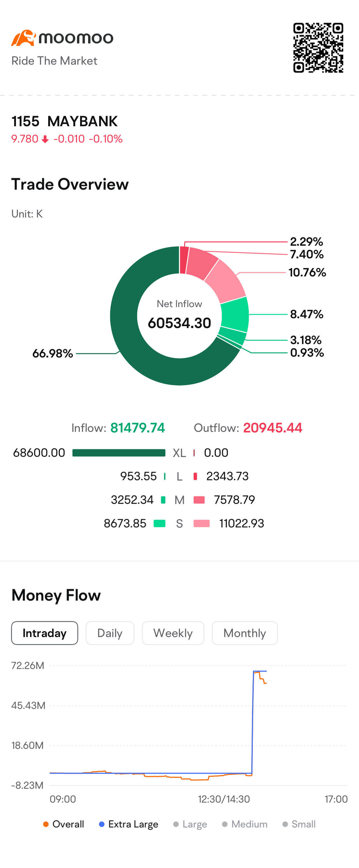Click the grey Small legend dot
This screenshot has height=868, width=359.
(285, 824)
